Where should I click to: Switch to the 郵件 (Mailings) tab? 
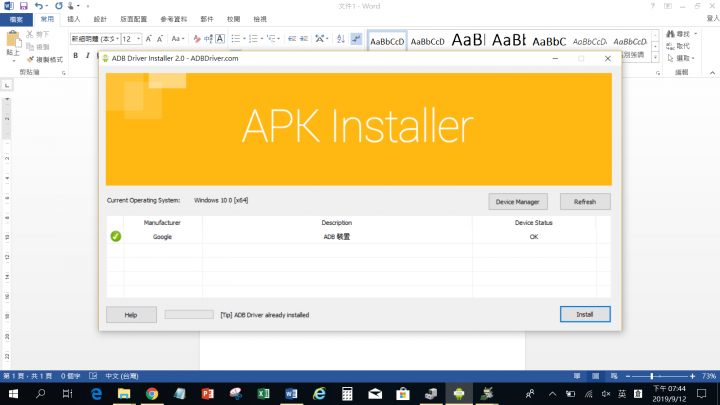tap(207, 19)
